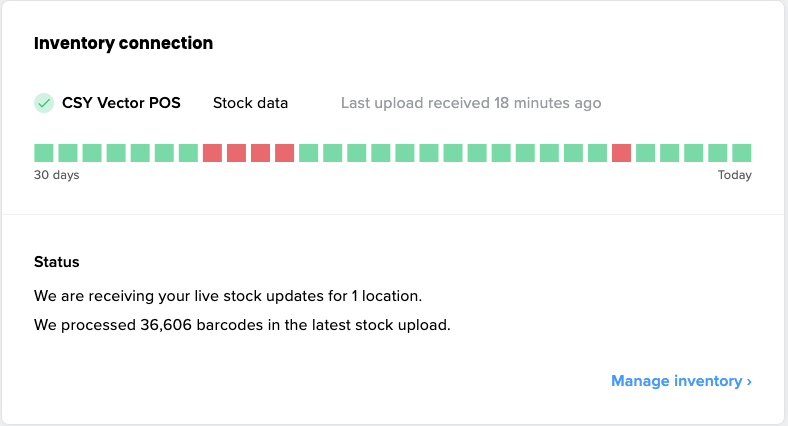Screen dimensions: 788x426
Task: Click the green square just before the isolated red square
Action: tap(597, 153)
